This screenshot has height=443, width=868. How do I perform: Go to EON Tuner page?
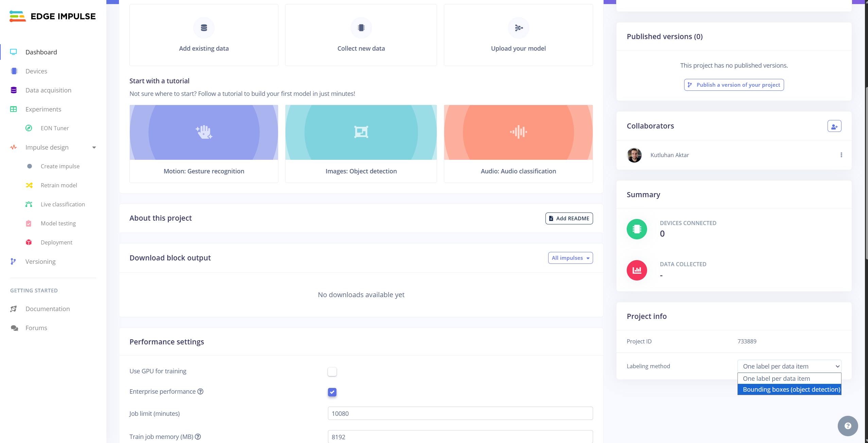point(55,128)
